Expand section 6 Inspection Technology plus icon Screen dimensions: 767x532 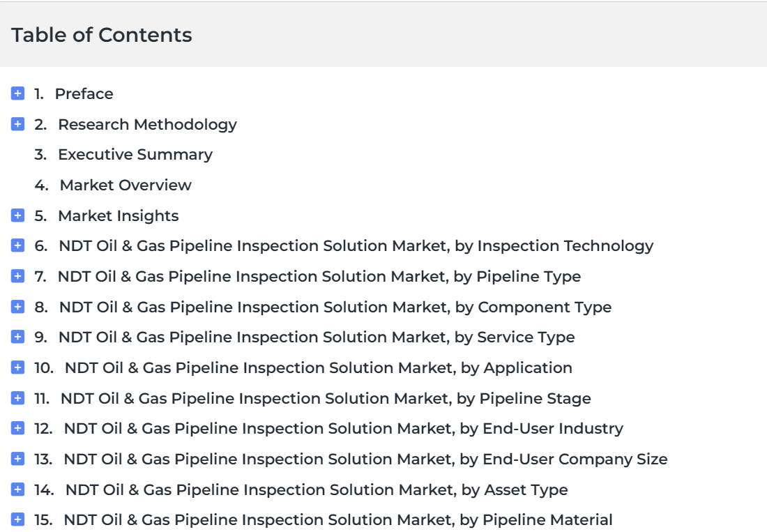(17, 245)
